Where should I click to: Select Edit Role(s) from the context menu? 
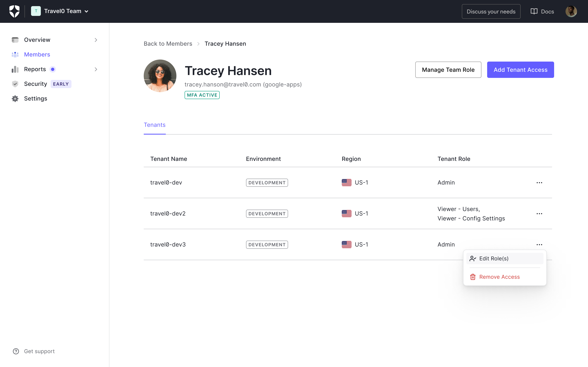click(x=494, y=258)
